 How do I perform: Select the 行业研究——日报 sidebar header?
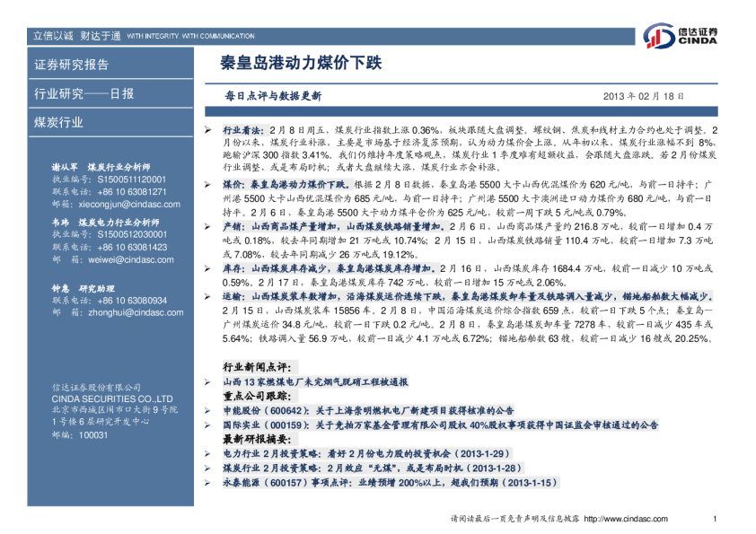click(x=84, y=93)
